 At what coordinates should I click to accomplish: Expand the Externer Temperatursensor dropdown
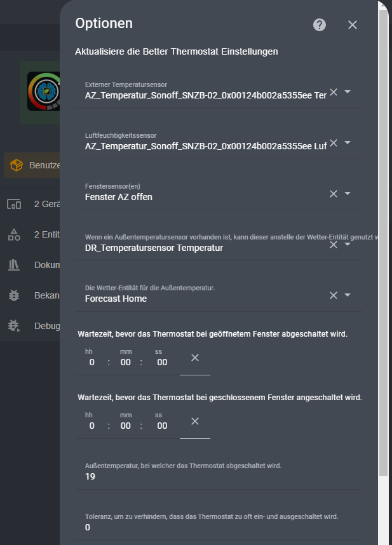(x=348, y=92)
